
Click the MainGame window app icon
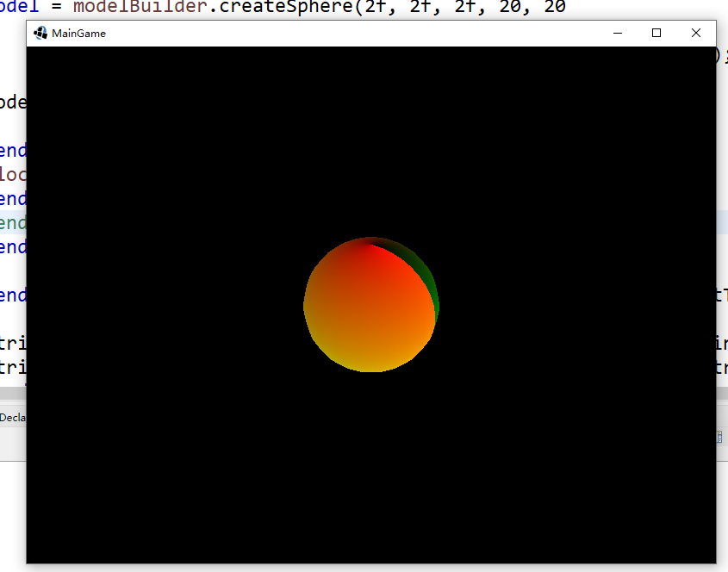40,33
